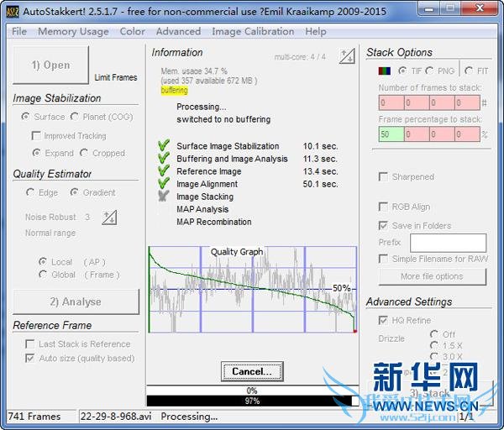The width and height of the screenshot is (504, 430).
Task: Click the green check beside Buffering and Image Analysis
Action: [164, 158]
